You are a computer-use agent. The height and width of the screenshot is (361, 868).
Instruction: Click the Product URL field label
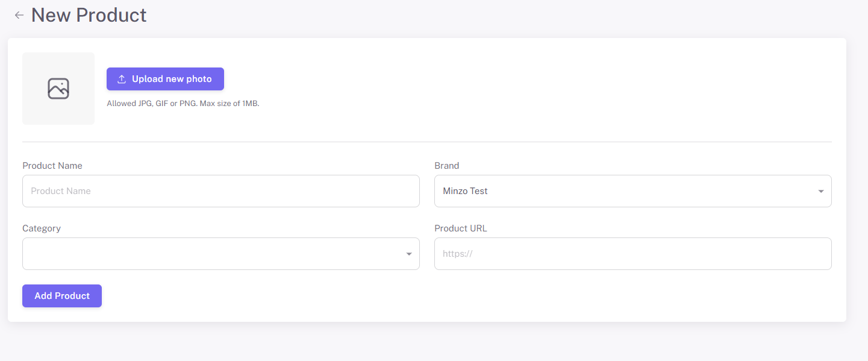click(x=460, y=228)
